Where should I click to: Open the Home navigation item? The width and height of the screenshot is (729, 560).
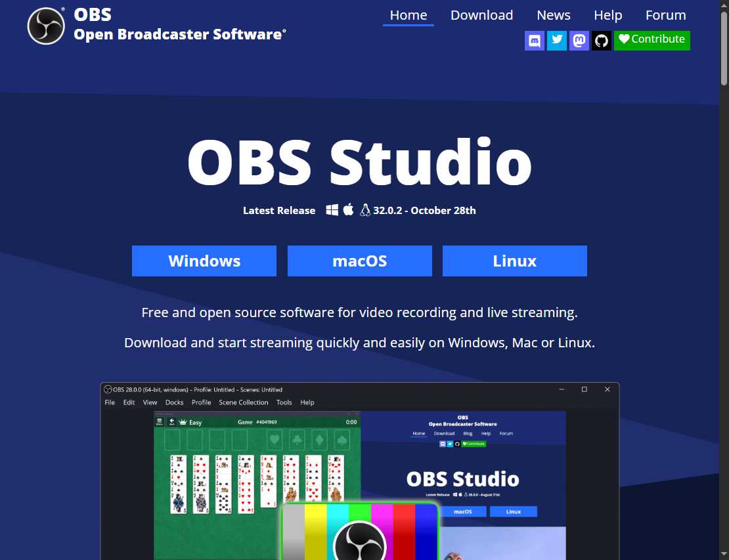pyautogui.click(x=408, y=14)
